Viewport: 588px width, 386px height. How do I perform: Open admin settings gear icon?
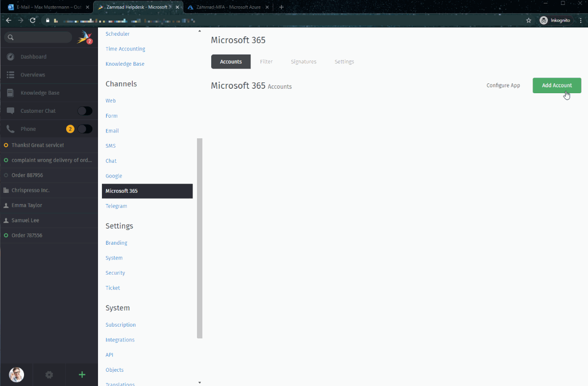pyautogui.click(x=49, y=375)
